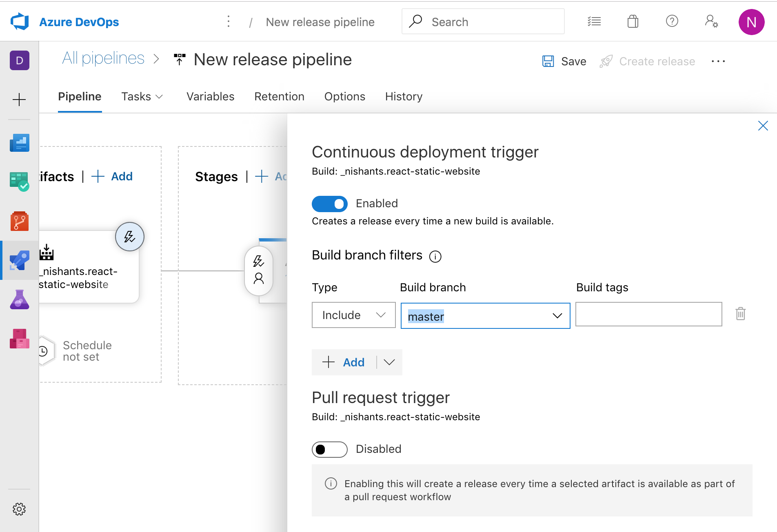777x532 pixels.
Task: Open Pipelines from the sidebar
Action: [20, 260]
